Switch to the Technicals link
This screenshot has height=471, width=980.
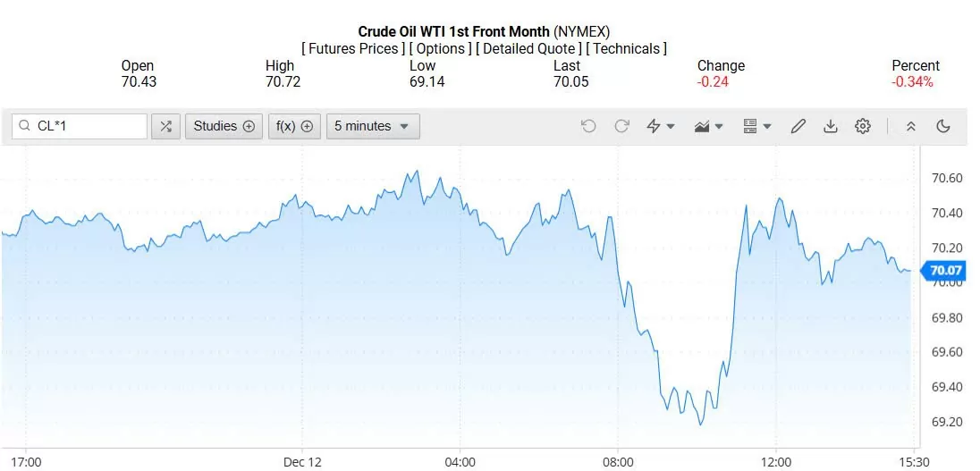[x=627, y=48]
